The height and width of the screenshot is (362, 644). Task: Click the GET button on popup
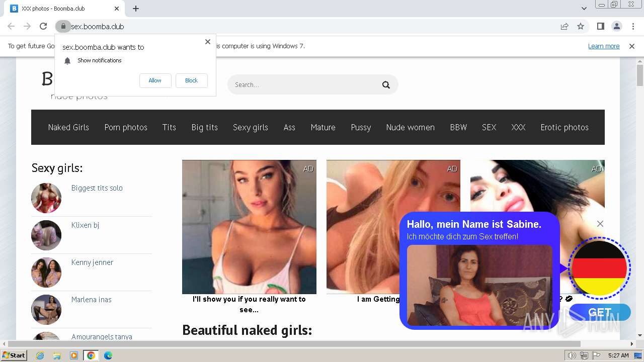pyautogui.click(x=600, y=312)
